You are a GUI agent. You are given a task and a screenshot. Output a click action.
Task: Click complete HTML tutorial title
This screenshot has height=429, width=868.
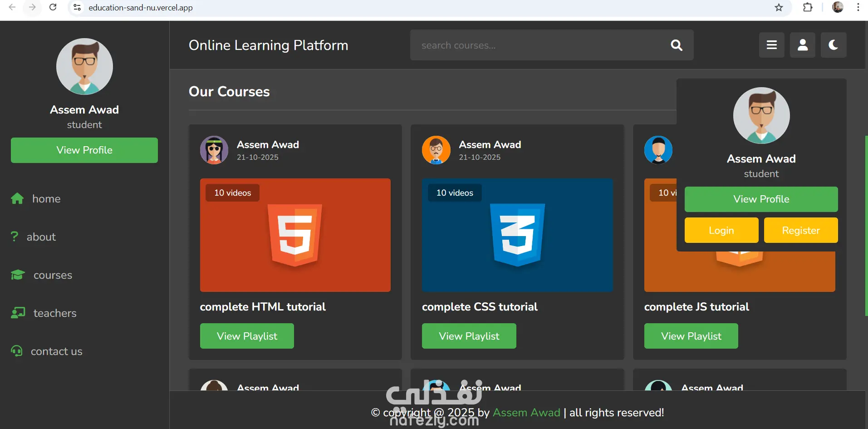(x=263, y=307)
